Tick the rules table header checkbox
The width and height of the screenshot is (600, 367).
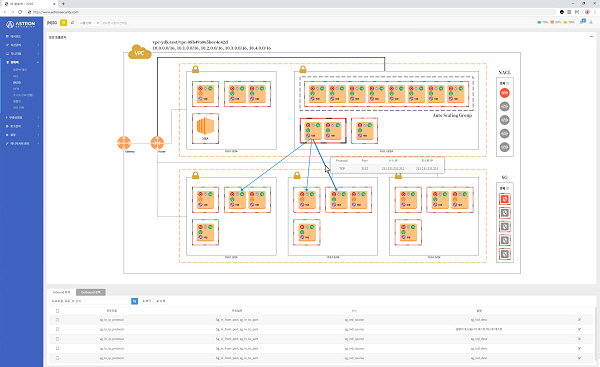57,311
